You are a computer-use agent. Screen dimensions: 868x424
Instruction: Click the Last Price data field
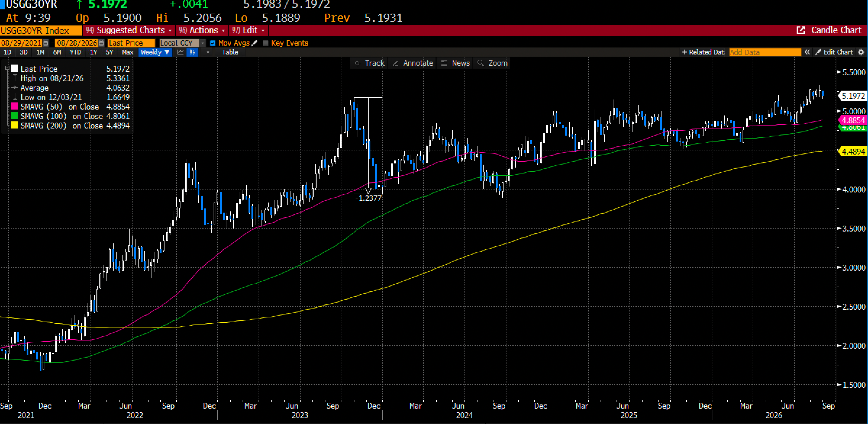131,43
